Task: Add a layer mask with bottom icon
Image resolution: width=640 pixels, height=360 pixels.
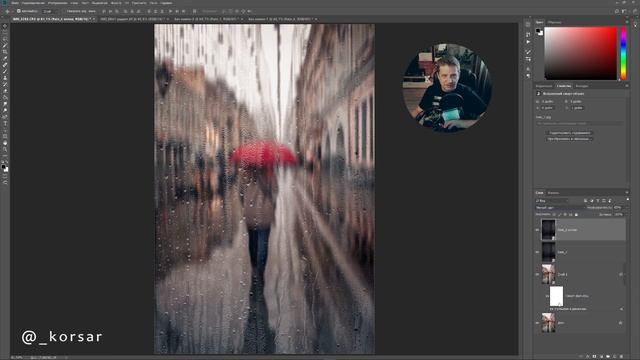Action: tap(594, 356)
